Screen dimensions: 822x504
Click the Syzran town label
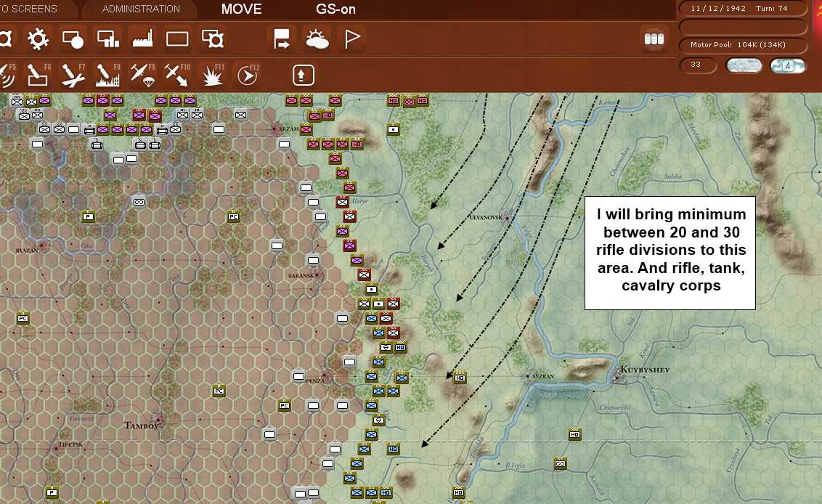543,376
